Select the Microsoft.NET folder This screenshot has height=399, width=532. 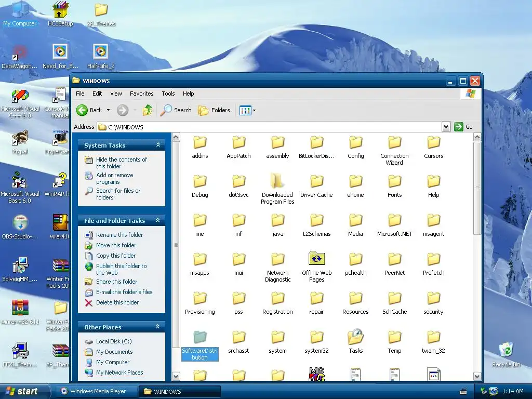tap(395, 225)
